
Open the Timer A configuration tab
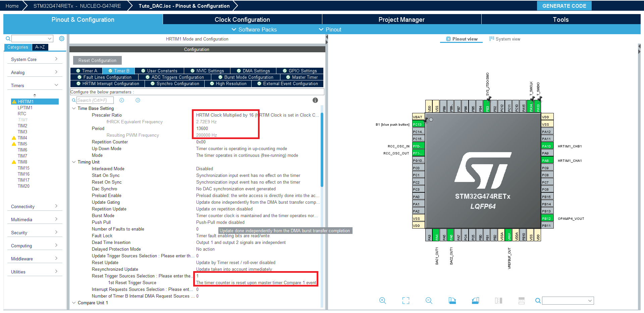(x=87, y=71)
